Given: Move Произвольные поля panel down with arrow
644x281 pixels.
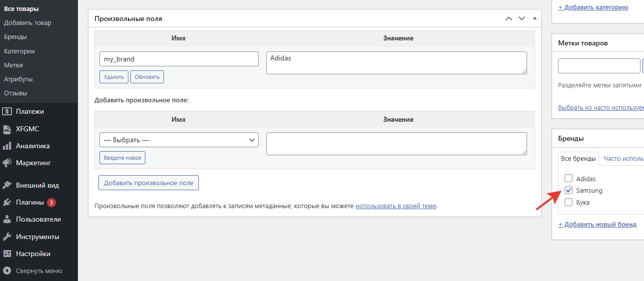Looking at the screenshot, I should point(522,18).
